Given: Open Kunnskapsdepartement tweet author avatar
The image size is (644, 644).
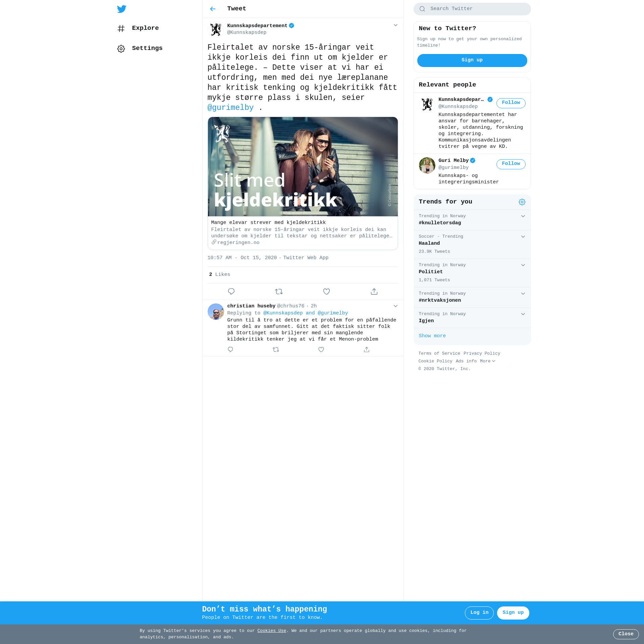Looking at the screenshot, I should pyautogui.click(x=216, y=30).
